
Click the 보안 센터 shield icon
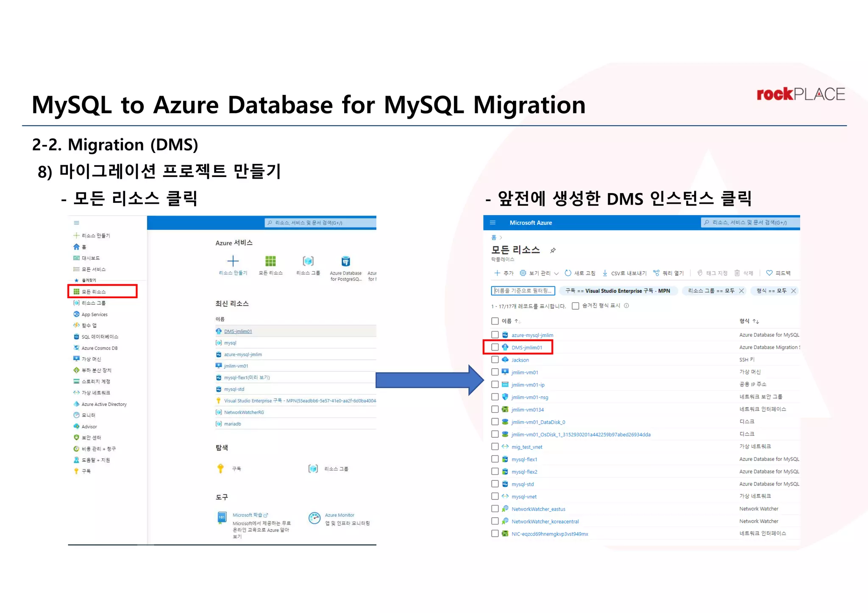(x=76, y=438)
